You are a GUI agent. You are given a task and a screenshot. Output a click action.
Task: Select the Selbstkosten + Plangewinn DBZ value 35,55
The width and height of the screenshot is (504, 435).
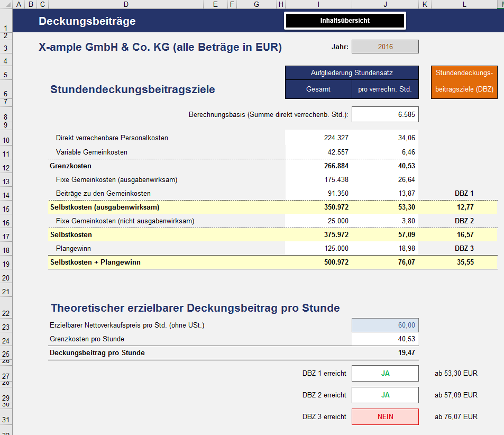(464, 262)
